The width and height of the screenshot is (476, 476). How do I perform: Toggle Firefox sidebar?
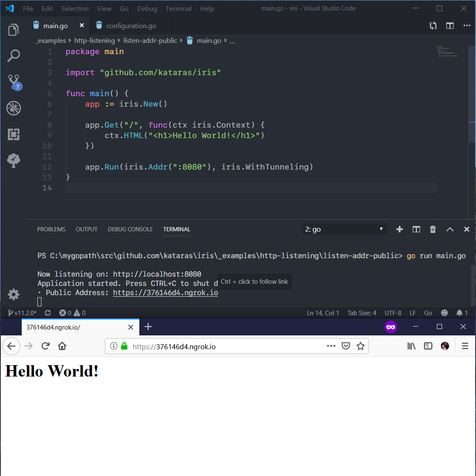tap(428, 346)
